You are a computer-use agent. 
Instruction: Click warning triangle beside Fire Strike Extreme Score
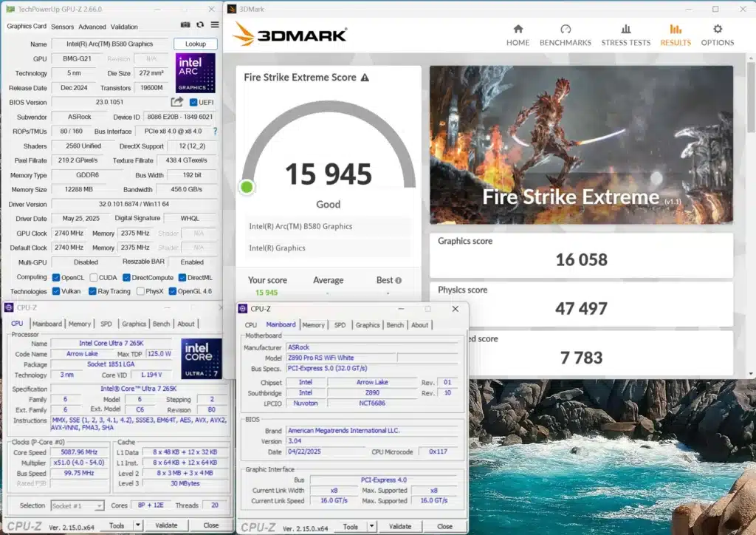coord(365,77)
